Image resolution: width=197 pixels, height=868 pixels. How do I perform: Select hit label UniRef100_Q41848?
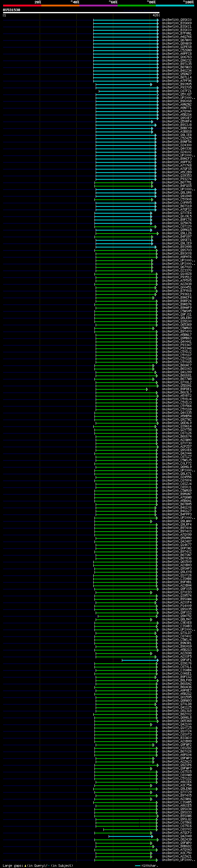click(x=176, y=196)
